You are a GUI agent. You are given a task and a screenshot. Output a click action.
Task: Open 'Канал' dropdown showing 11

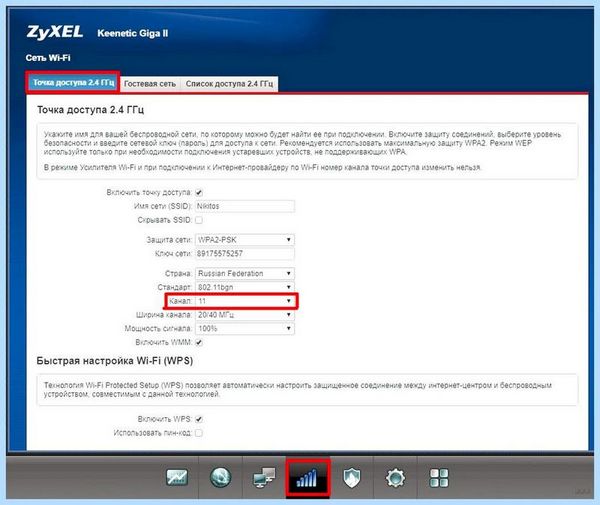[245, 301]
